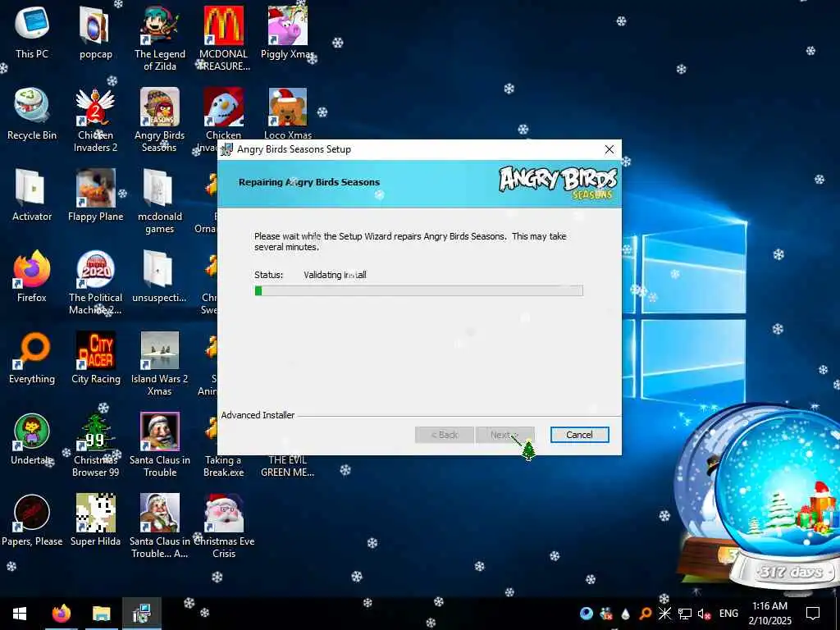Click the blue orb tray icon
The image size is (840, 630).
point(587,614)
